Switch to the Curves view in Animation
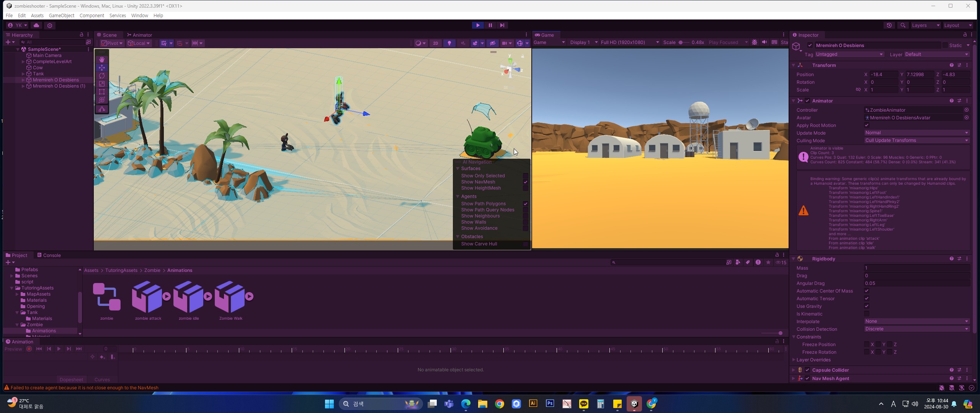 coord(102,380)
